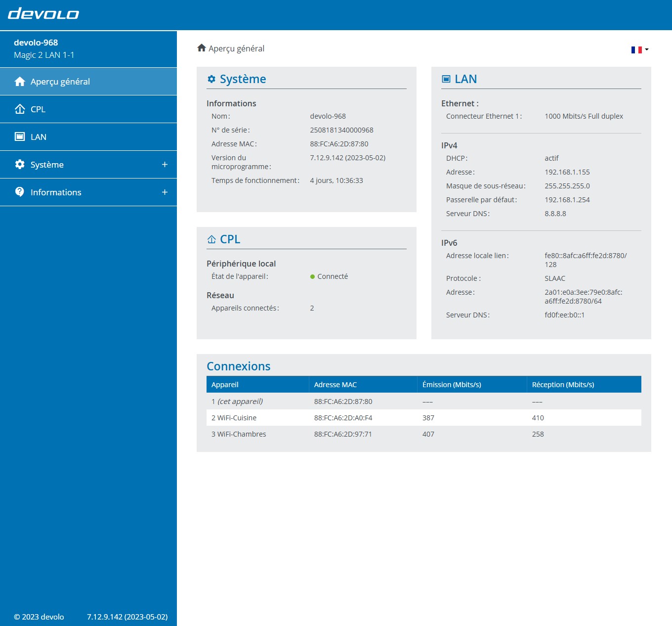Click the devolo logo in the header
This screenshot has height=626, width=672.
point(43,14)
